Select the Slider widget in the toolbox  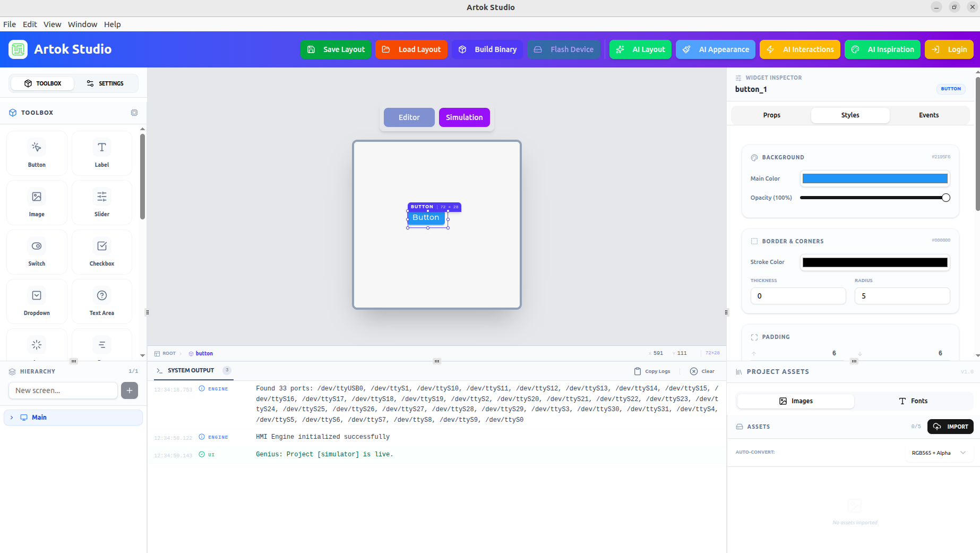101,202
